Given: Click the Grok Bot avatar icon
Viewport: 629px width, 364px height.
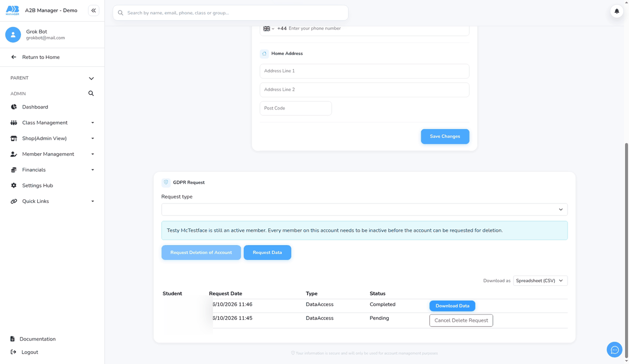Looking at the screenshot, I should tap(13, 34).
